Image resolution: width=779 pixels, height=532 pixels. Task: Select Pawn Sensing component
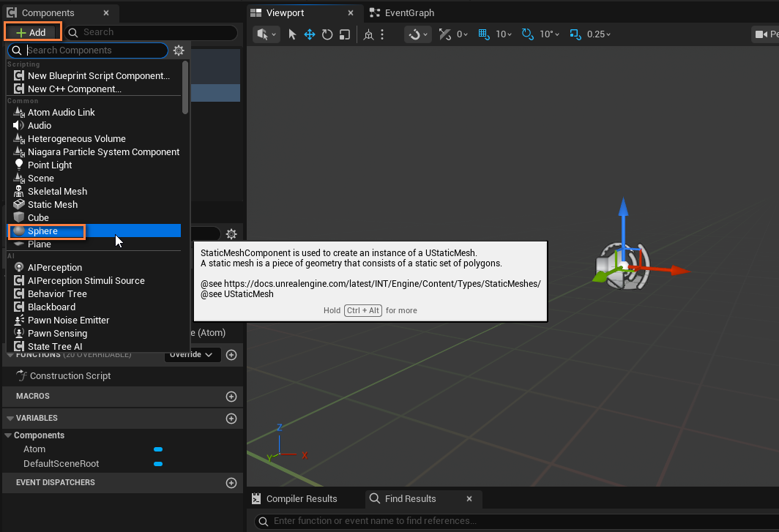(94, 333)
